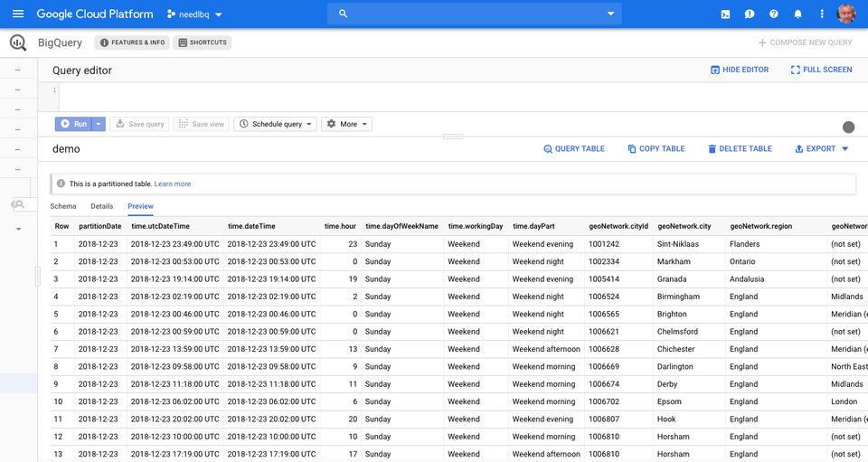
Task: Click the Flanders region cell
Action: pyautogui.click(x=744, y=244)
